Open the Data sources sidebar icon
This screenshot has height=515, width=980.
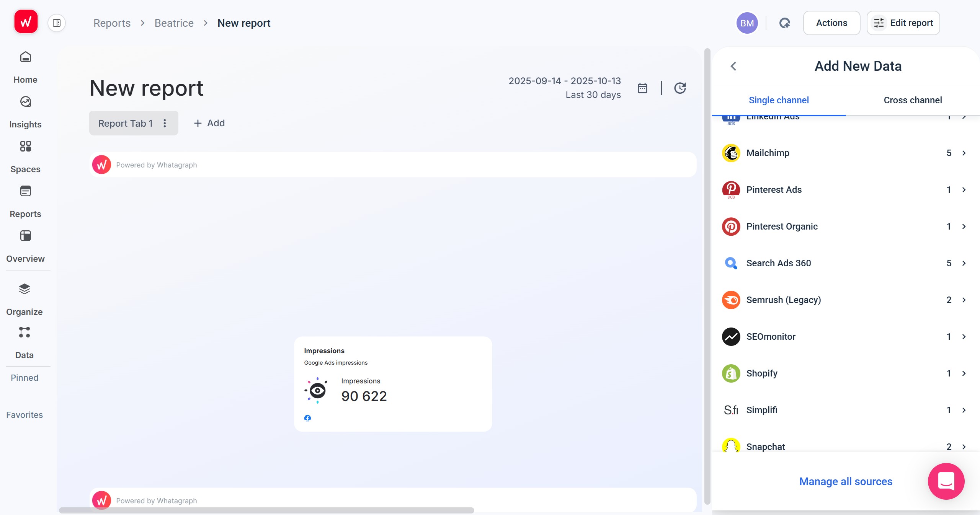click(24, 332)
